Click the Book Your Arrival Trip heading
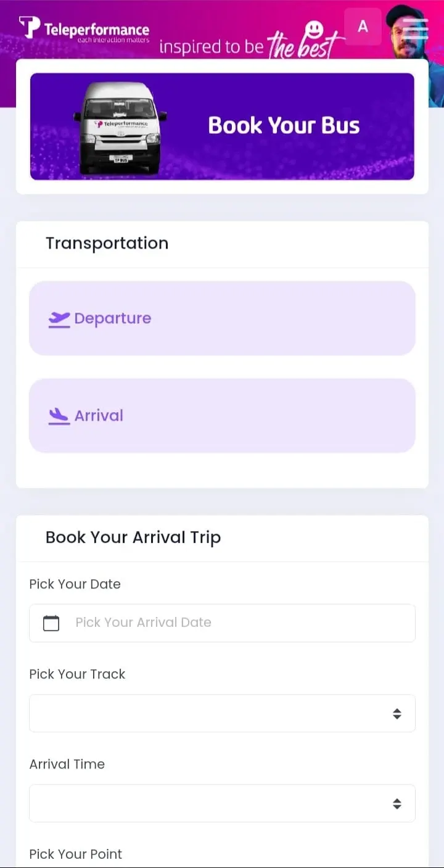This screenshot has height=868, width=444. [x=133, y=537]
